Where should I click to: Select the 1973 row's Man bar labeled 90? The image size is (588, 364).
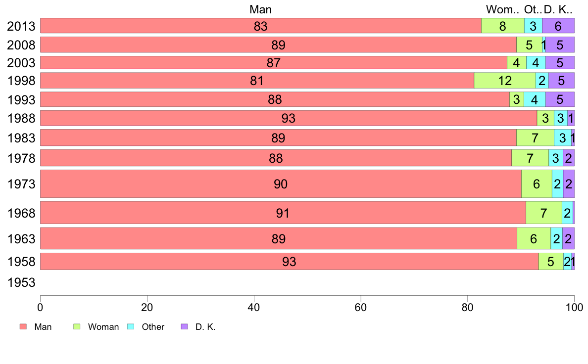tap(281, 183)
